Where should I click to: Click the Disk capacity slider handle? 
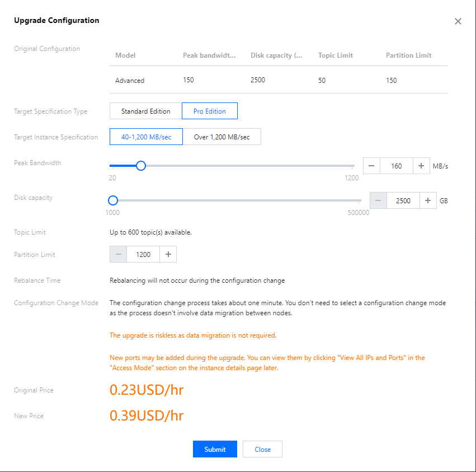click(x=112, y=200)
